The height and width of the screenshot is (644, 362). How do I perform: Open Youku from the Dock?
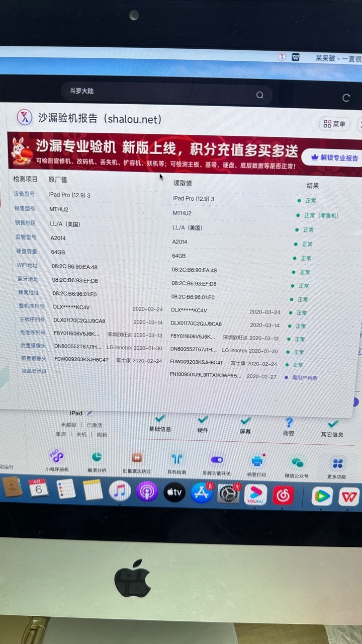[255, 495]
